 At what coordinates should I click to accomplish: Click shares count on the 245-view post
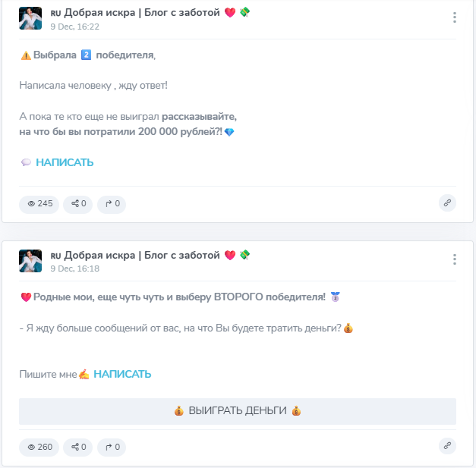(x=77, y=204)
